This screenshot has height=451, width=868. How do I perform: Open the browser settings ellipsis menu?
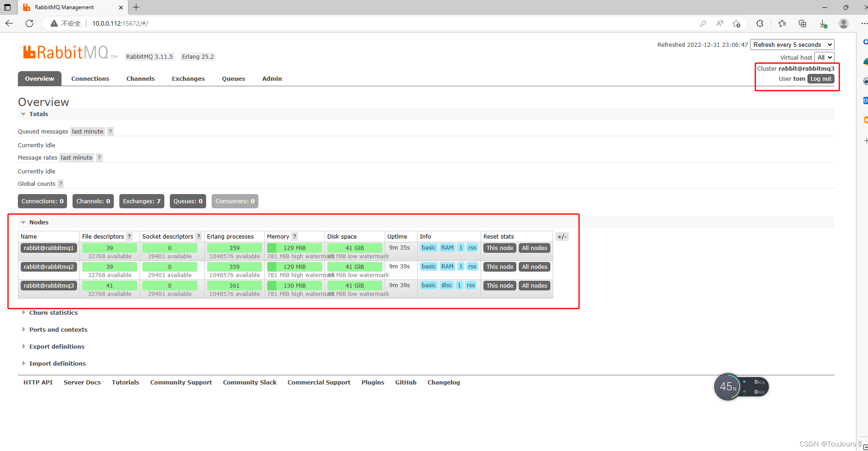click(x=864, y=23)
